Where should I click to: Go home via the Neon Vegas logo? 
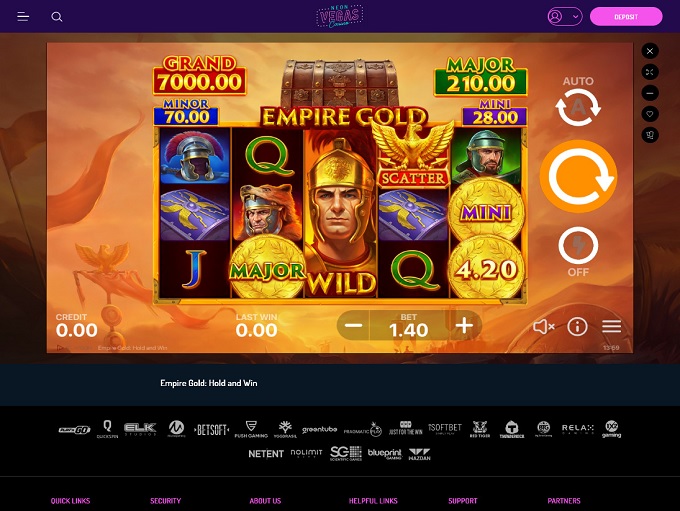(340, 16)
